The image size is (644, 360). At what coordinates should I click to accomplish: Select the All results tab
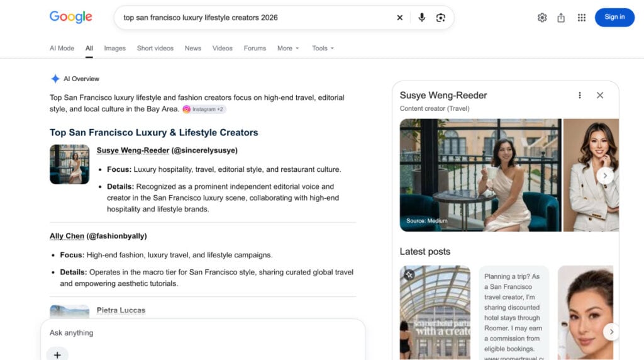[x=89, y=48]
